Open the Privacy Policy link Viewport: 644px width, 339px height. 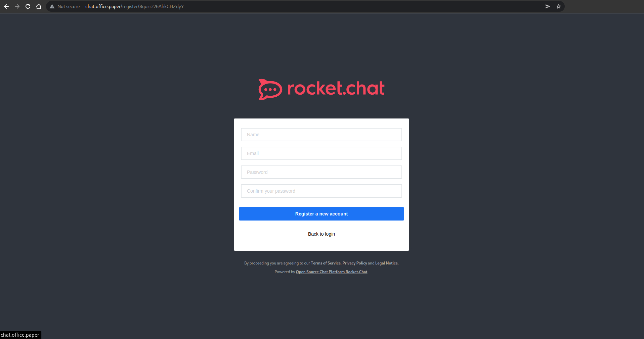coord(354,263)
